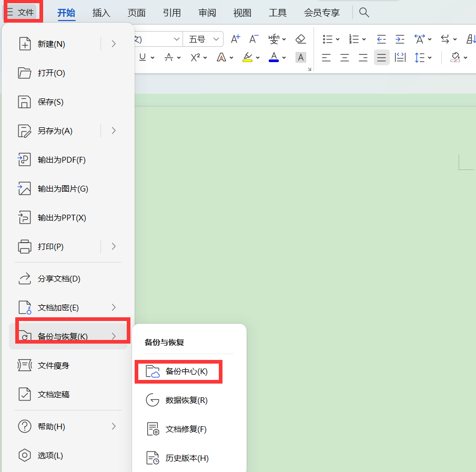The width and height of the screenshot is (476, 472).
Task: Toggle superscript X² formatting
Action: point(195,57)
